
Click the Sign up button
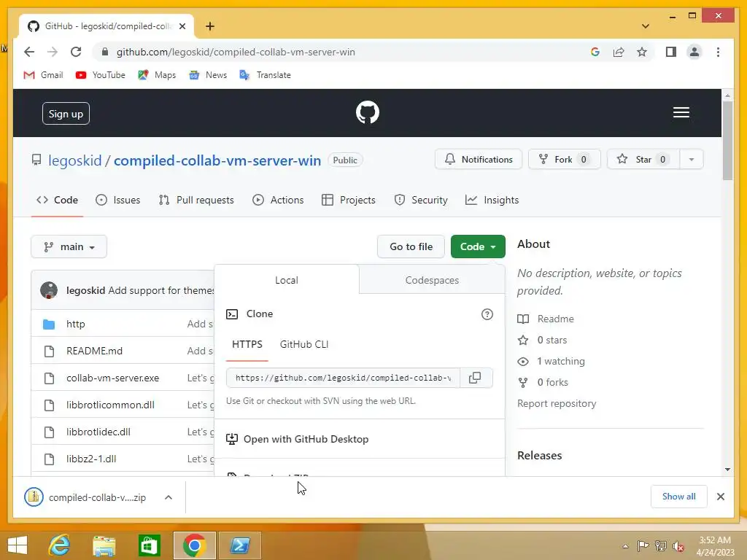[x=66, y=114]
